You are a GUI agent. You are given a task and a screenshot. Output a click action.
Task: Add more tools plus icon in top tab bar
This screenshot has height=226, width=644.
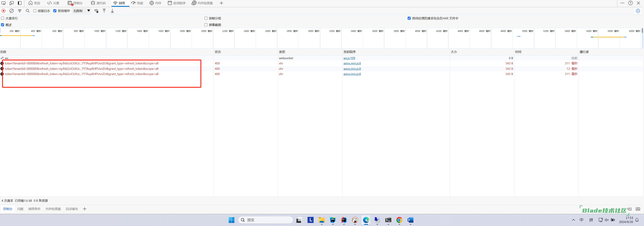pos(221,3)
